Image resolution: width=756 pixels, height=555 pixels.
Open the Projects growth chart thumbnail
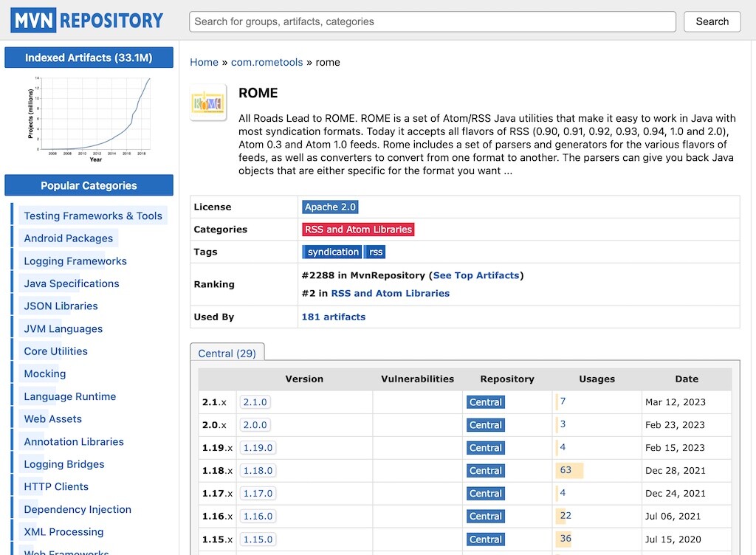coord(89,120)
